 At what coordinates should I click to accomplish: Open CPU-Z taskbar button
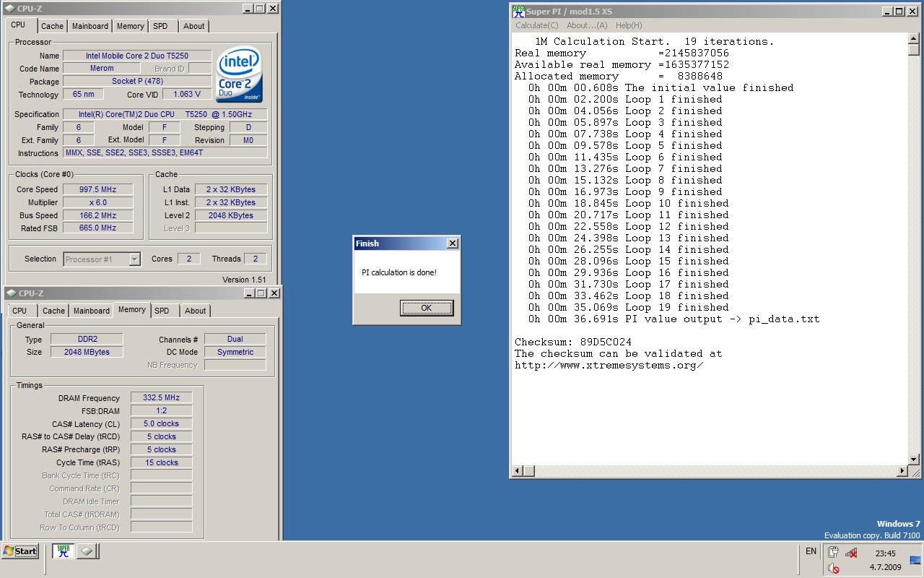tap(86, 551)
